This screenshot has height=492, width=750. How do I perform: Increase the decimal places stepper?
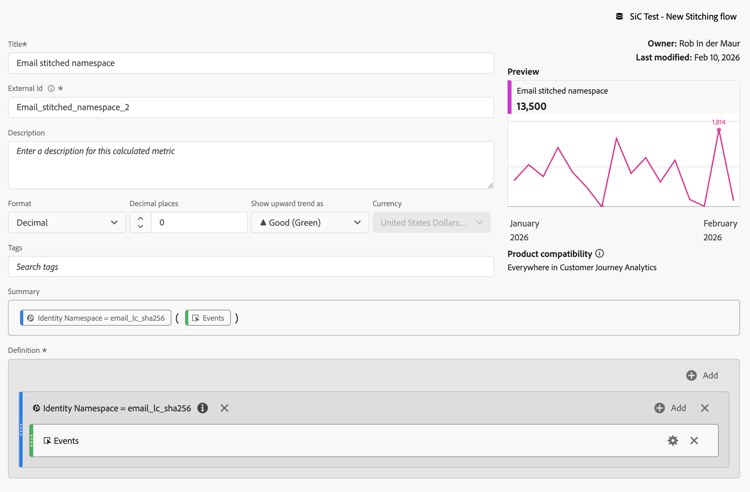(140, 219)
